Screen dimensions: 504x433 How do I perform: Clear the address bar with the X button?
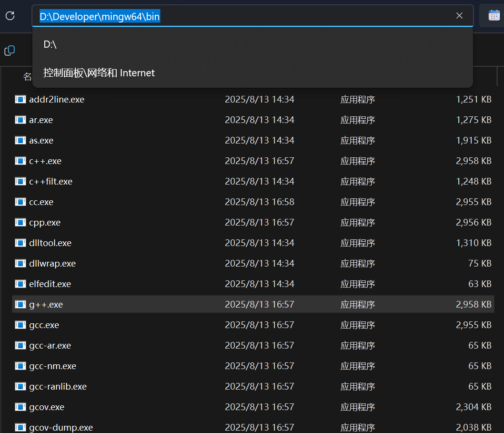point(459,16)
